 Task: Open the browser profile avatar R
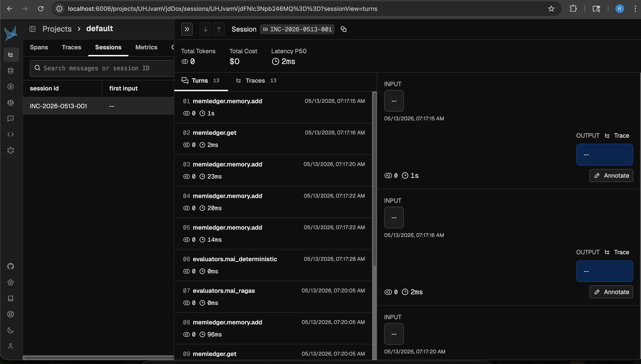point(620,9)
